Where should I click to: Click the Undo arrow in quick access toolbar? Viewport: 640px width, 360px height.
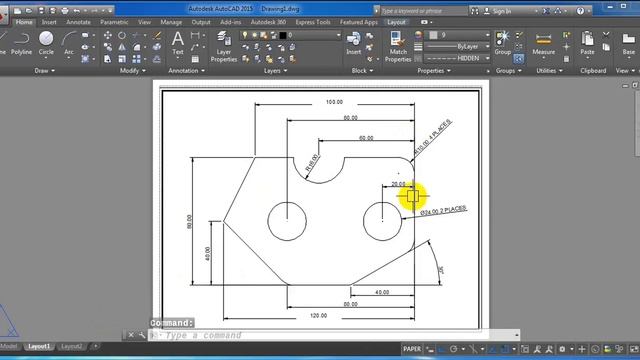pyautogui.click(x=76, y=11)
